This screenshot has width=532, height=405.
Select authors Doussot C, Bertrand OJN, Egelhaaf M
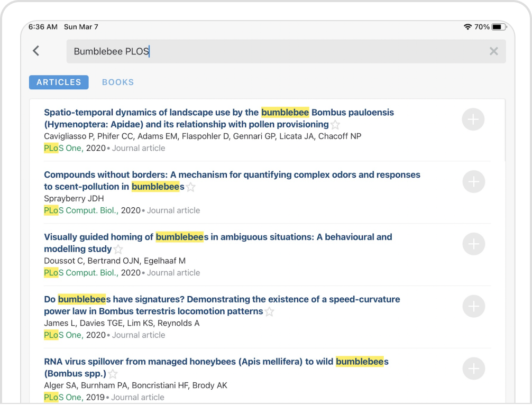(115, 261)
